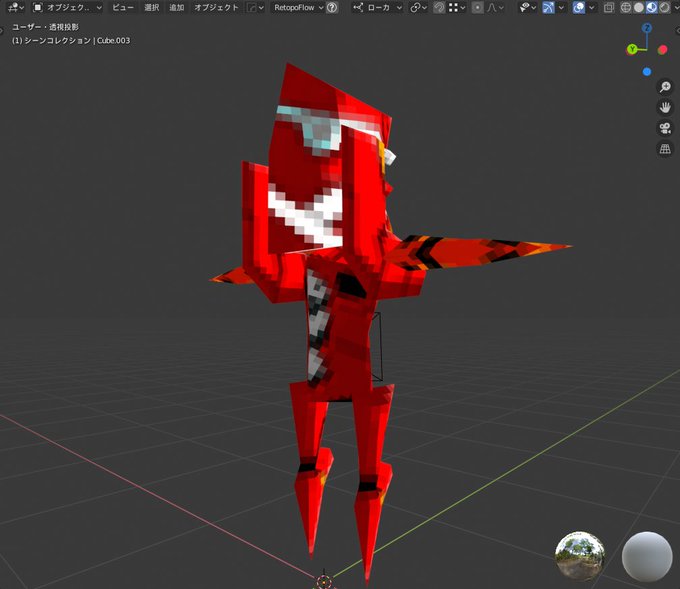
Task: Click the HDRI environment preview sphere
Action: click(x=580, y=556)
